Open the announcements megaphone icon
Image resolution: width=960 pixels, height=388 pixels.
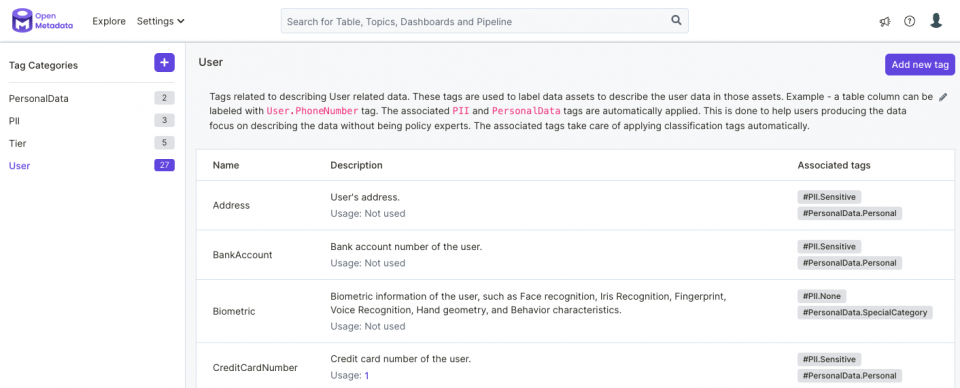(x=885, y=21)
